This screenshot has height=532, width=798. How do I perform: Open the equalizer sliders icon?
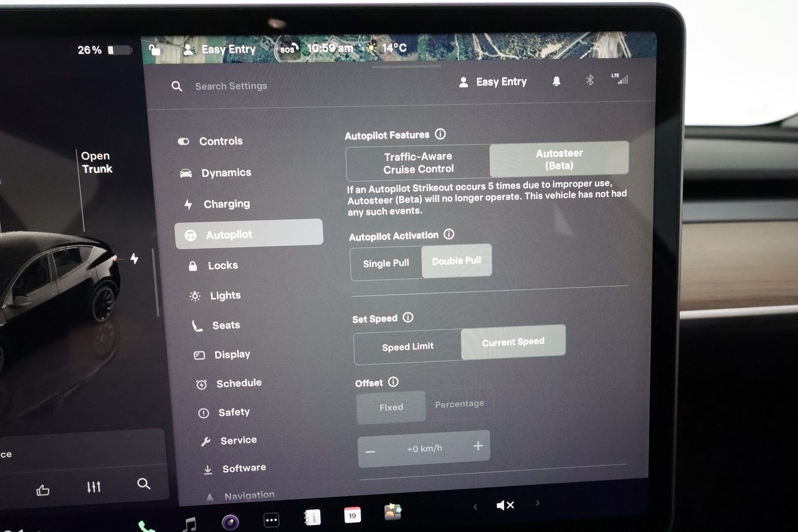click(94, 487)
